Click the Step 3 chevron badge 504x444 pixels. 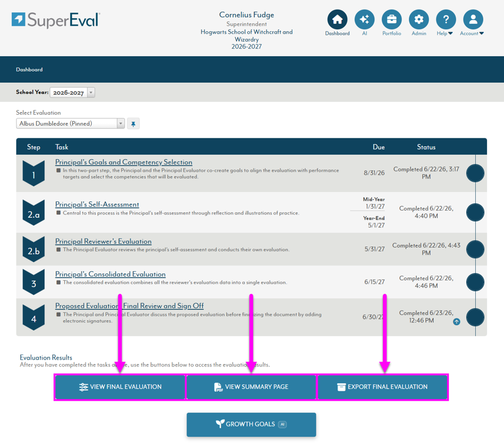pos(33,282)
